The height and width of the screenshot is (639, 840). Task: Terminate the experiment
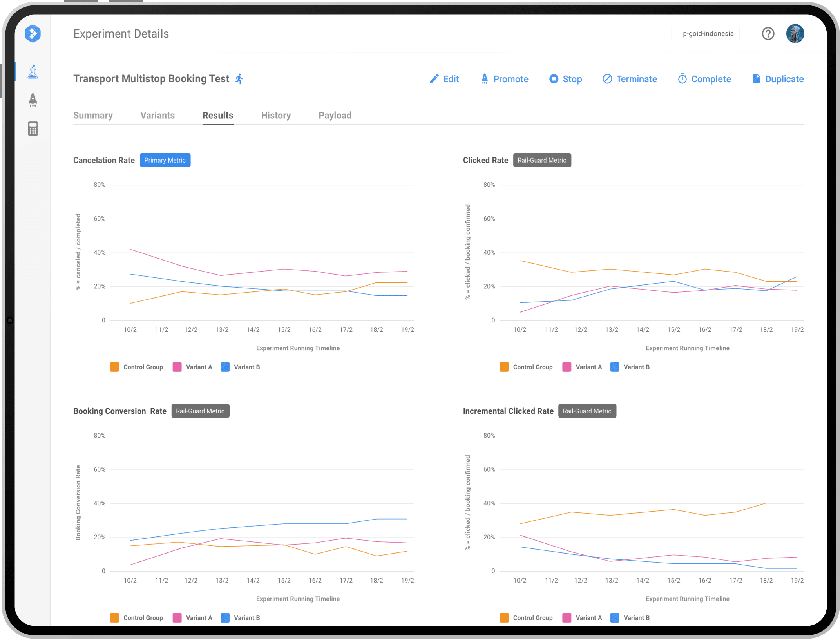tap(629, 79)
